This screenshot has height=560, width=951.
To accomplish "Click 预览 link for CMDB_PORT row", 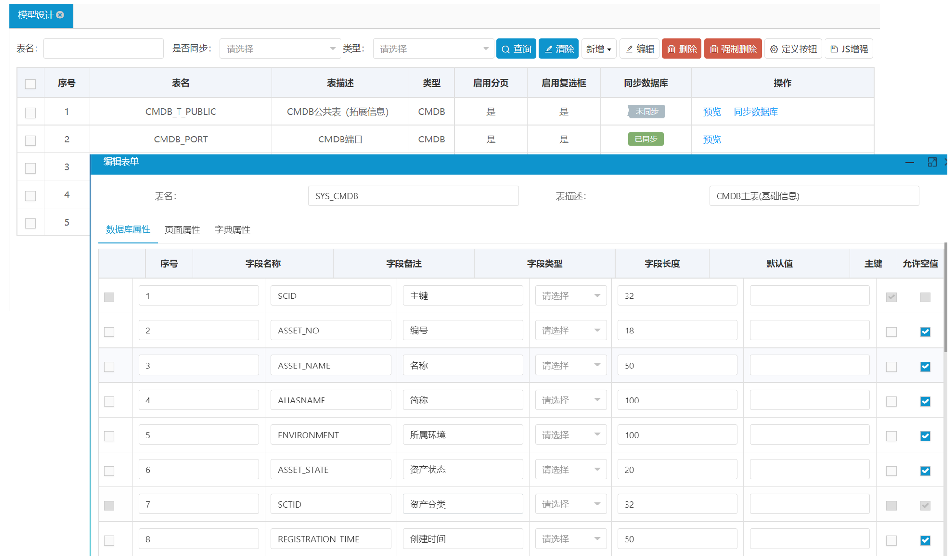I will point(712,140).
